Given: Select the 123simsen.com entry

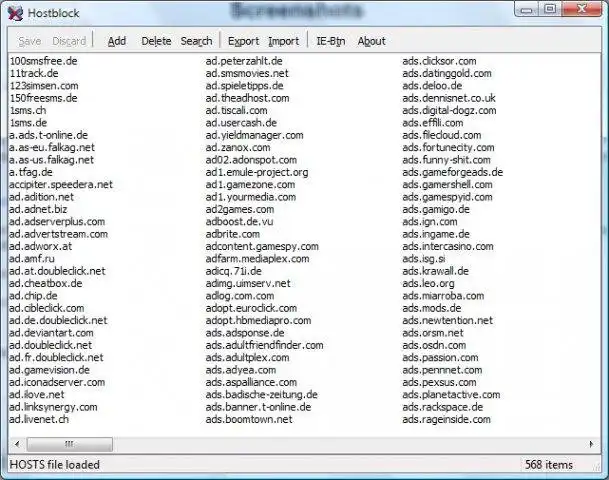Looking at the screenshot, I should 44,86.
